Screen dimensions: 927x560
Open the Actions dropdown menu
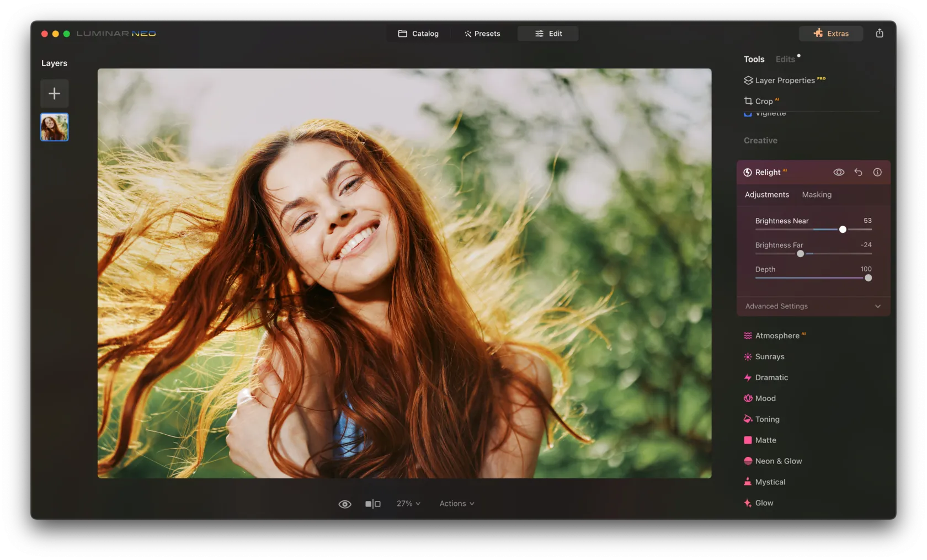point(456,504)
